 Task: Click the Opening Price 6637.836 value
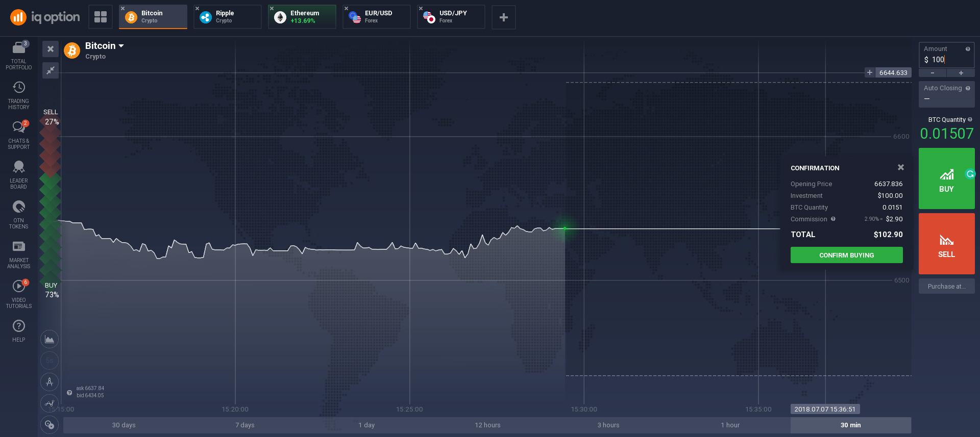pos(889,184)
